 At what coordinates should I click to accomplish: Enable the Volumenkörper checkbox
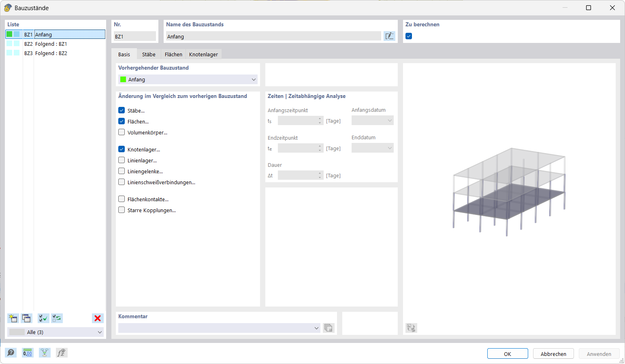pyautogui.click(x=121, y=132)
